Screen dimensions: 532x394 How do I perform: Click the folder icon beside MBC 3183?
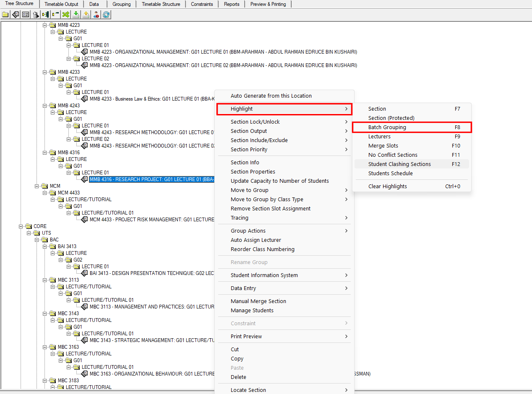(x=52, y=381)
